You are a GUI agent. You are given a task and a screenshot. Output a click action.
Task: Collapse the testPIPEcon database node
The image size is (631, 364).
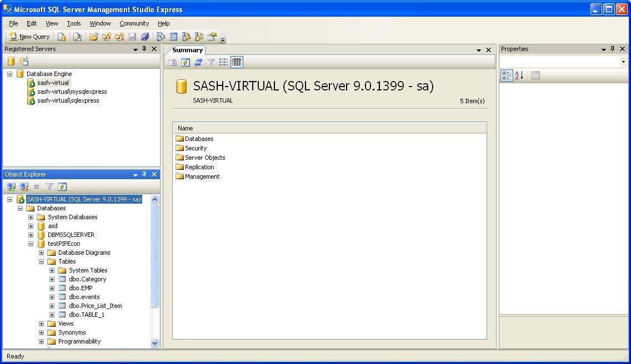tap(31, 244)
